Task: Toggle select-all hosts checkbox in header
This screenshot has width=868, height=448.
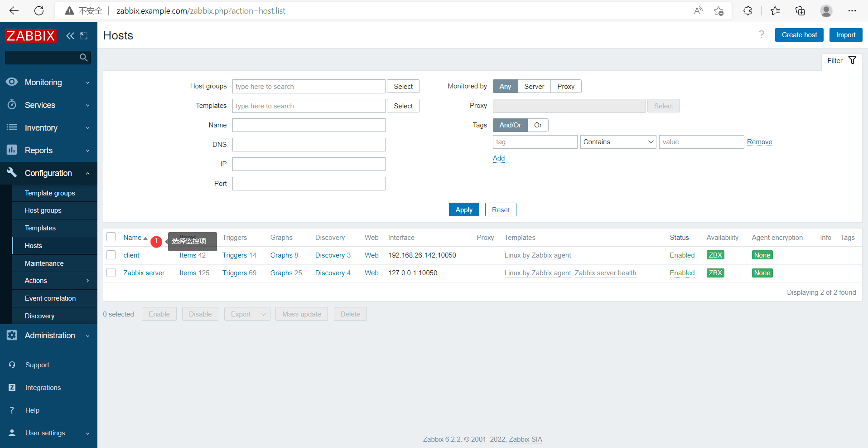Action: tap(111, 237)
